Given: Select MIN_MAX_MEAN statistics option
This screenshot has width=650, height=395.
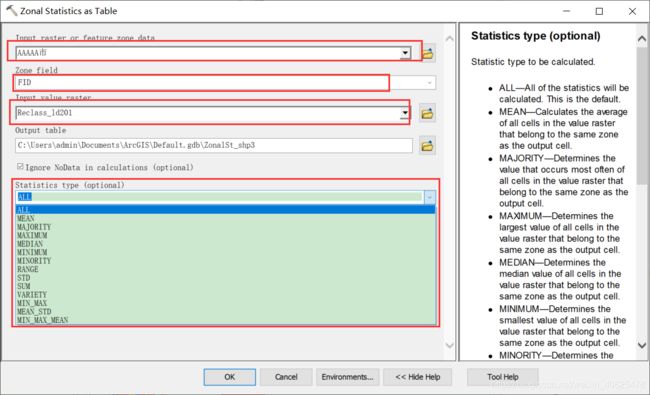Looking at the screenshot, I should [x=226, y=320].
